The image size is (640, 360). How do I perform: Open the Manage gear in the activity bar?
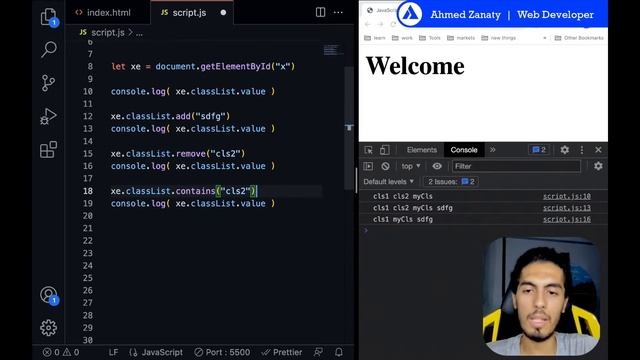coord(49,328)
